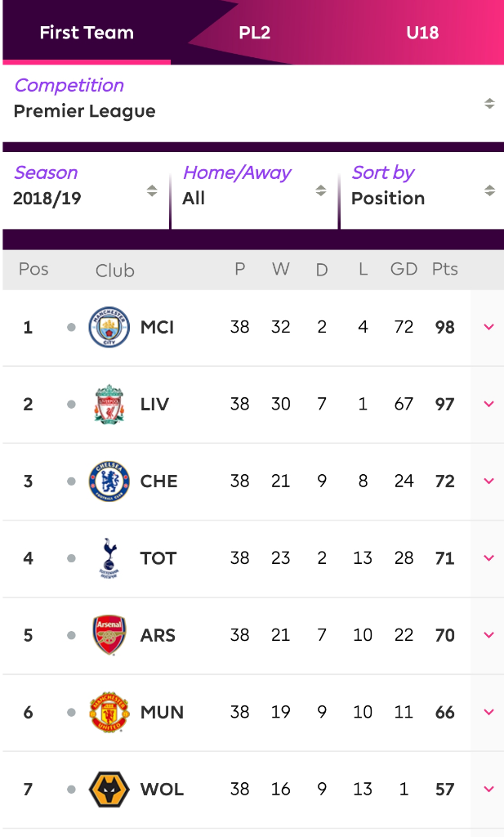This screenshot has width=504, height=837.
Task: Click grey position indicator dot for MCI
Action: pyautogui.click(x=71, y=328)
